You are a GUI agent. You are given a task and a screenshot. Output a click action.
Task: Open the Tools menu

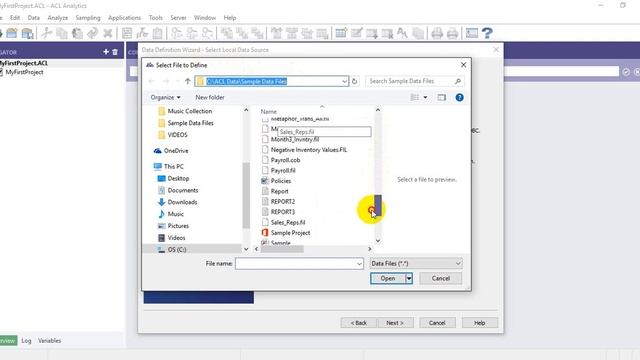(156, 18)
